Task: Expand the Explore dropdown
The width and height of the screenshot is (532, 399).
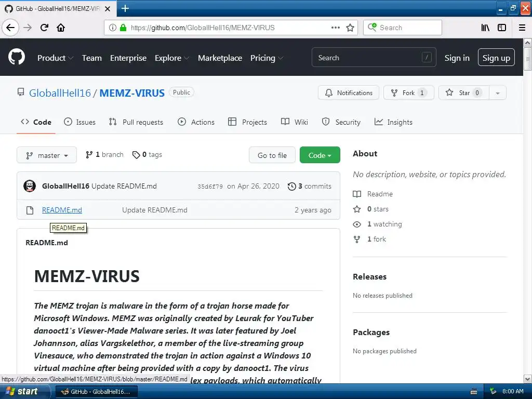Action: coord(171,58)
